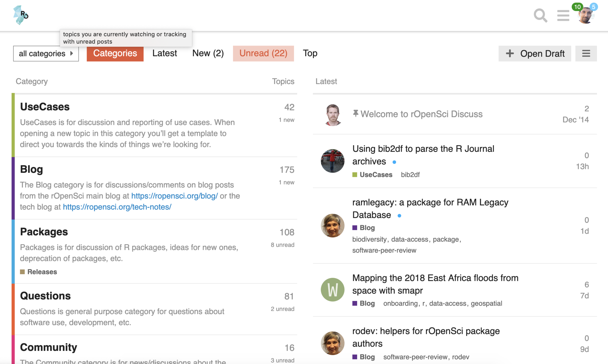Open the Community category
The height and width of the screenshot is (364, 608).
(49, 347)
